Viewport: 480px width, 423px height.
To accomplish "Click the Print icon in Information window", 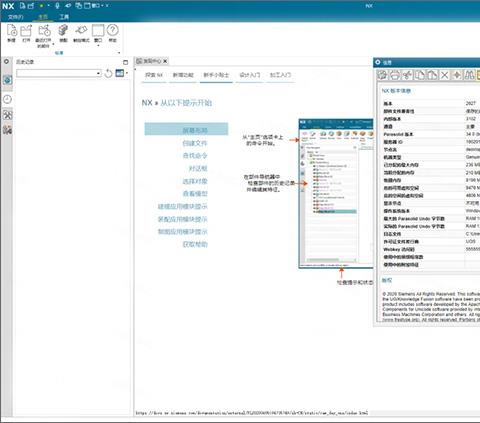I will (395, 75).
